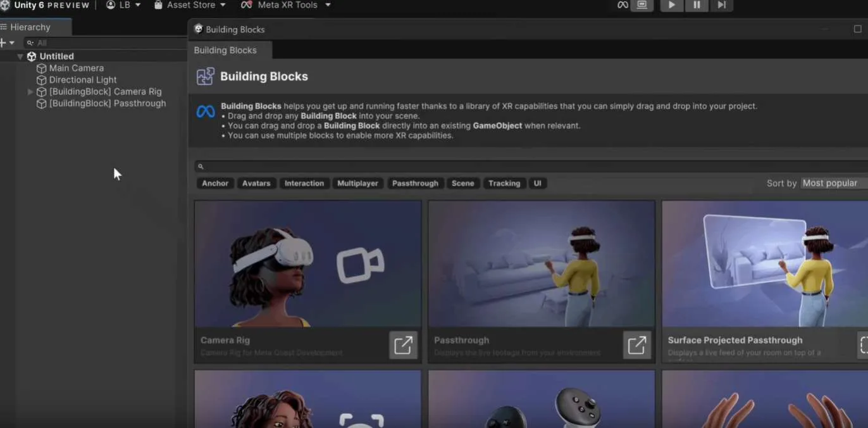Focus the Building Blocks search field
Screen dimensions: 868x428
pos(531,167)
